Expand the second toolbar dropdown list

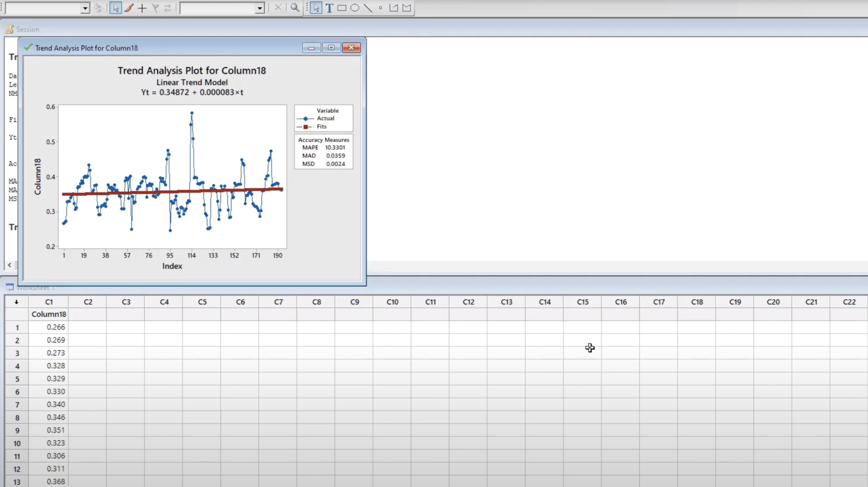coord(259,9)
